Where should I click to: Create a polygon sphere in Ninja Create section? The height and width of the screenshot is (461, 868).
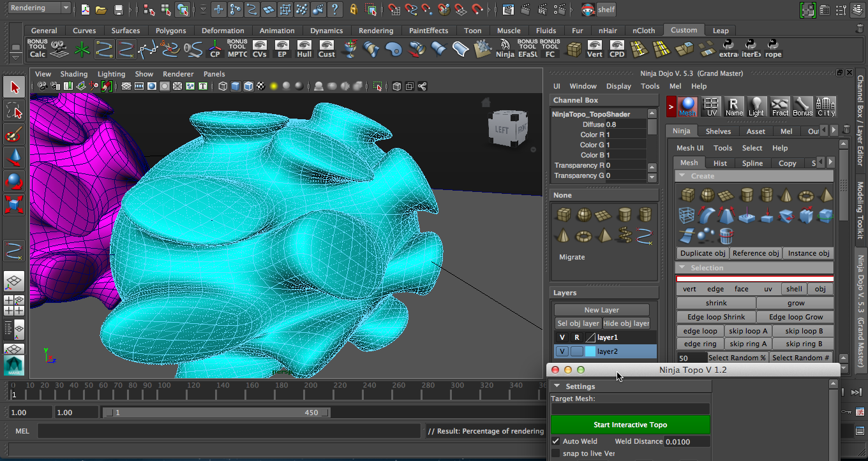(707, 195)
